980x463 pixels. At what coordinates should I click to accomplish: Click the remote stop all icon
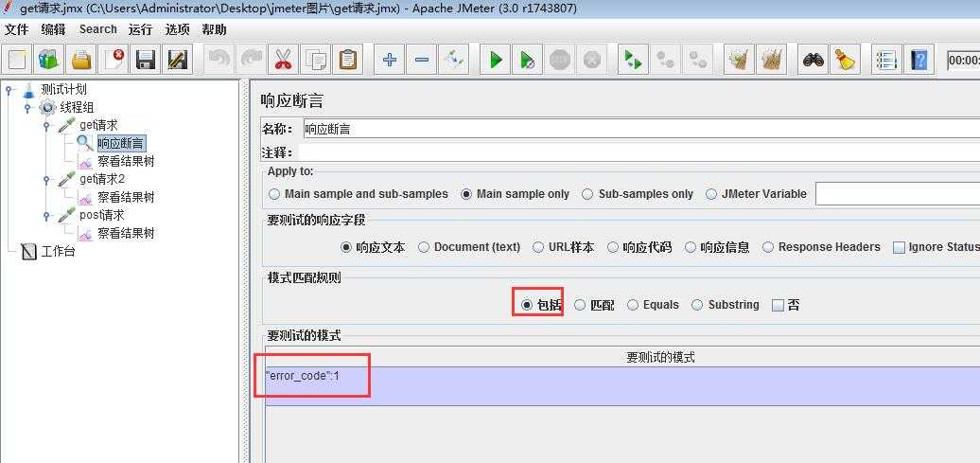[x=665, y=60]
